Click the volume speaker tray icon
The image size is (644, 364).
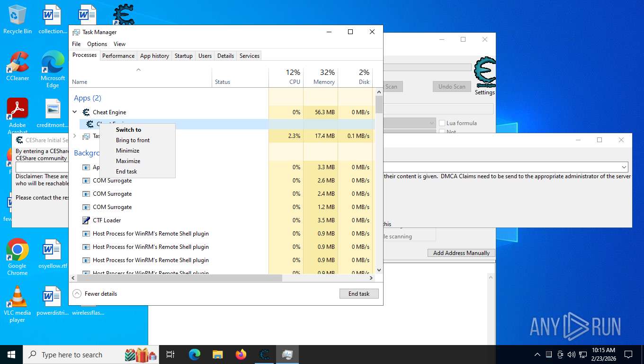tap(571, 355)
